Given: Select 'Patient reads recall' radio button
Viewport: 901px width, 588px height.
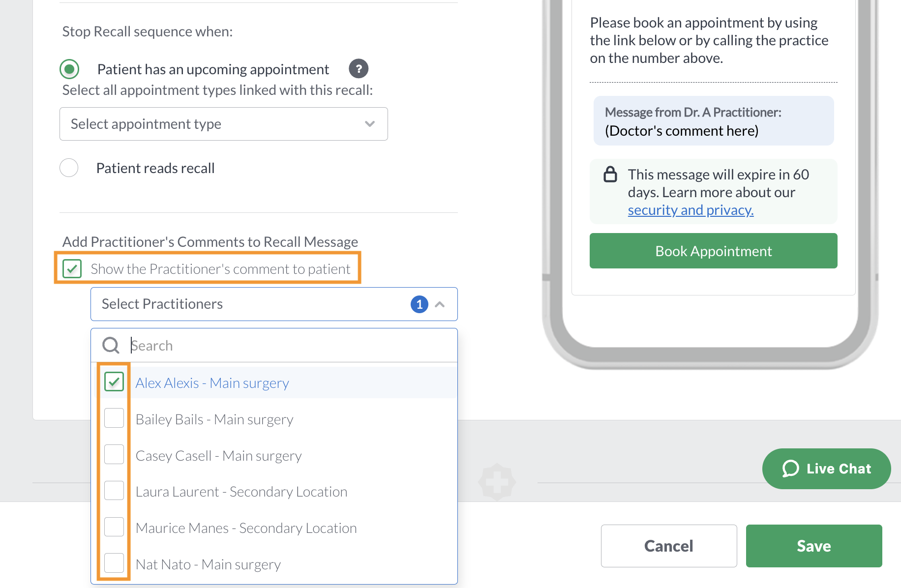Looking at the screenshot, I should [x=69, y=168].
